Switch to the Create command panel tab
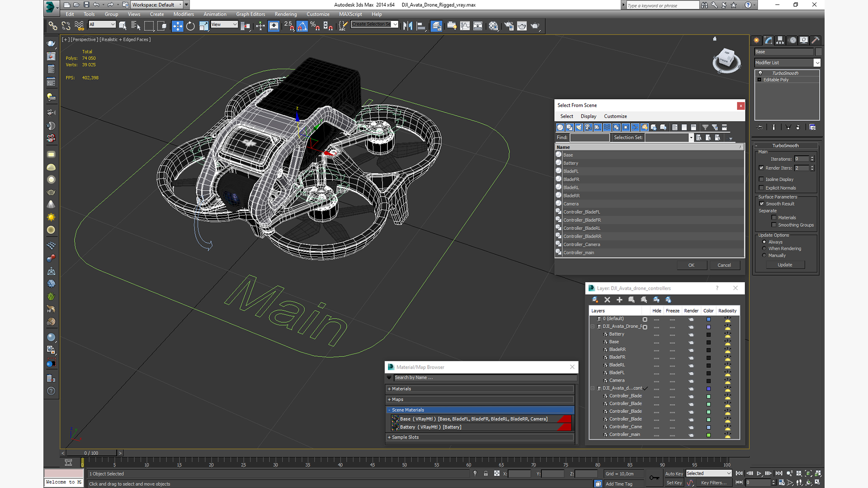This screenshot has height=488, width=868. [756, 40]
